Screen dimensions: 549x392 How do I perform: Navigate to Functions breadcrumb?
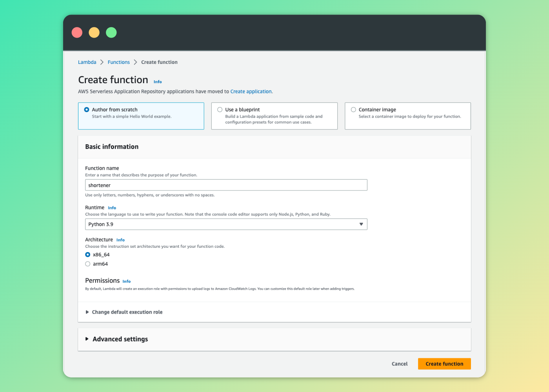[118, 62]
